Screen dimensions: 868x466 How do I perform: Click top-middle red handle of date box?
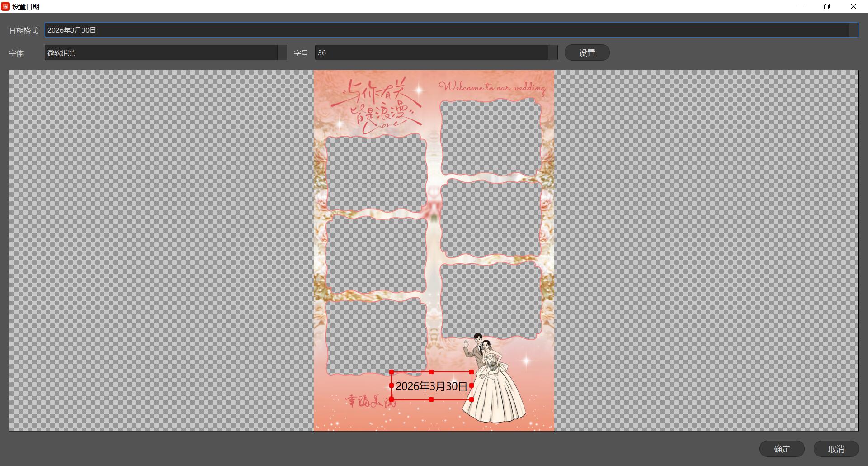point(431,372)
